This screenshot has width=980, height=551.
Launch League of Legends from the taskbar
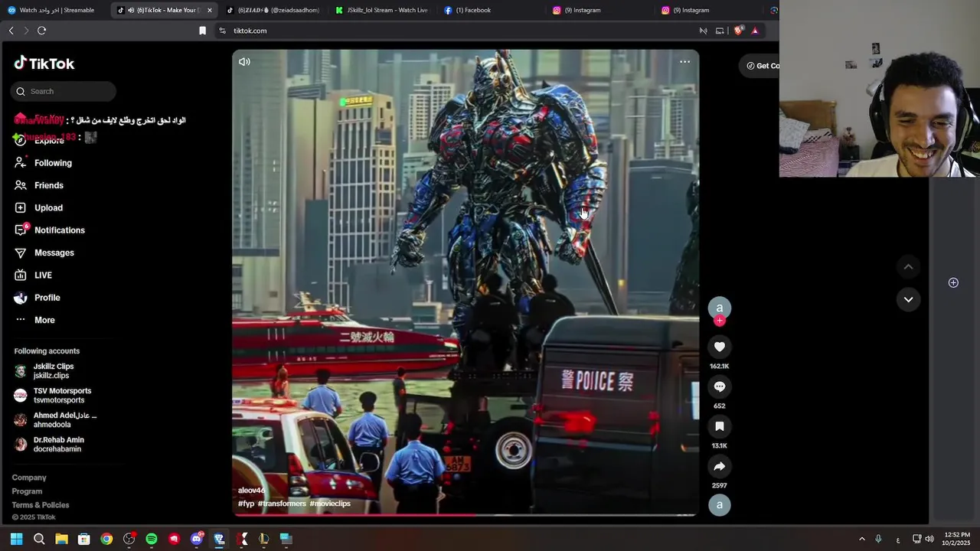tap(264, 539)
